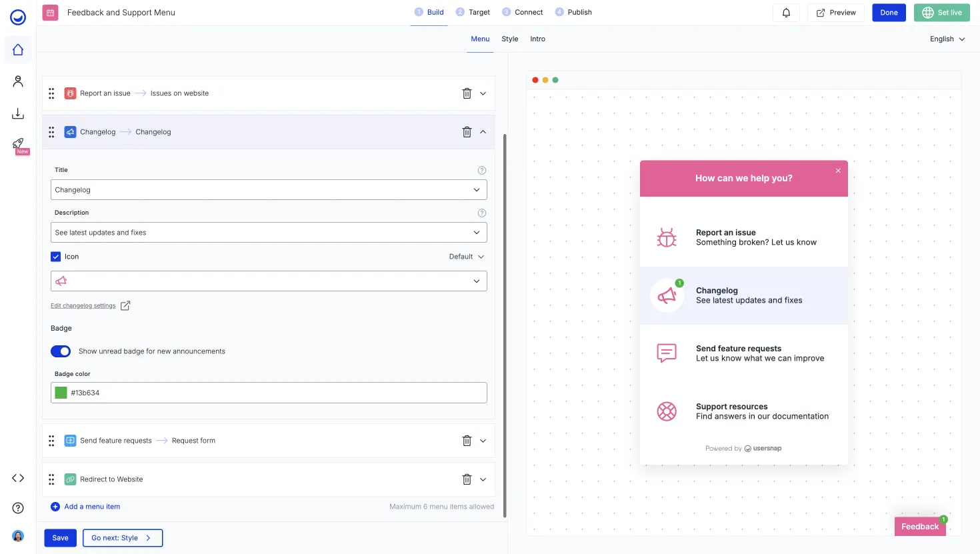Open the help question mark icon
Screen dimensions: 980x554
(x=17, y=507)
